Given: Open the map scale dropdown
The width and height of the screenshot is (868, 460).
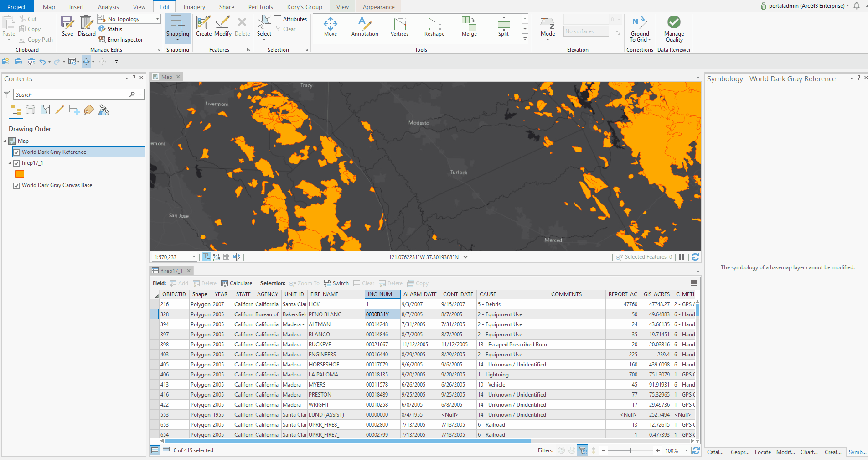Looking at the screenshot, I should point(194,257).
